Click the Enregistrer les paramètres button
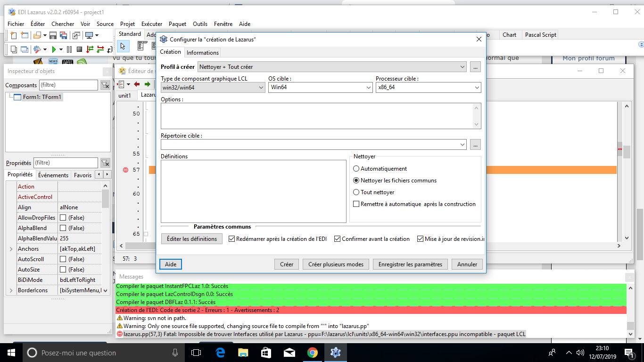 pyautogui.click(x=410, y=264)
